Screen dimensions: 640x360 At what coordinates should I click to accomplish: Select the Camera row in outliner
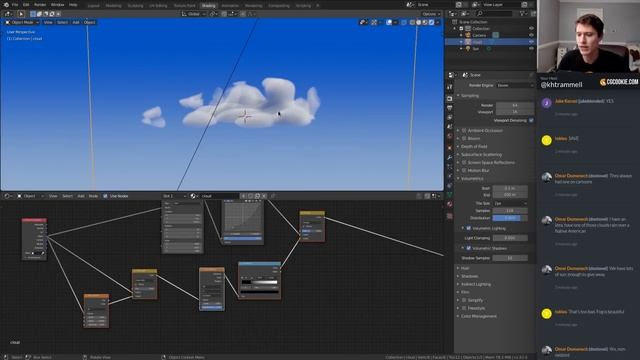[x=490, y=35]
